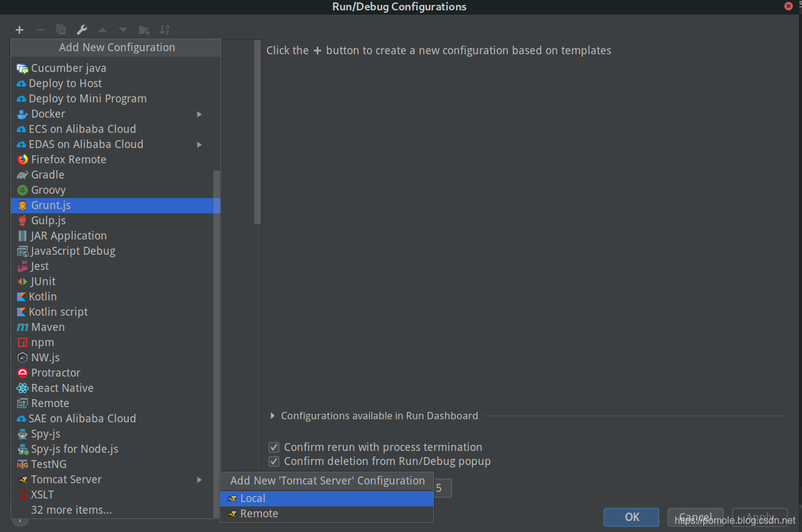The height and width of the screenshot is (532, 802).
Task: Choose NW.js configuration type
Action: coord(112,358)
